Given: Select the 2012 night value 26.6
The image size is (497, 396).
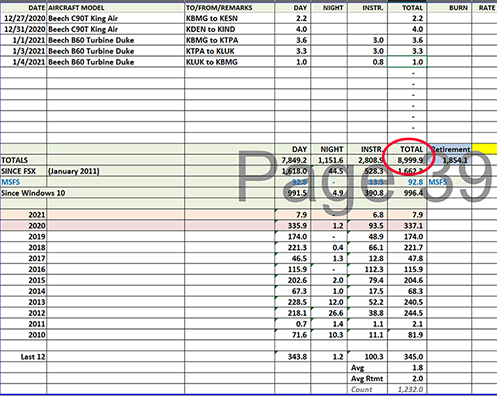Looking at the screenshot, I should coord(329,313).
